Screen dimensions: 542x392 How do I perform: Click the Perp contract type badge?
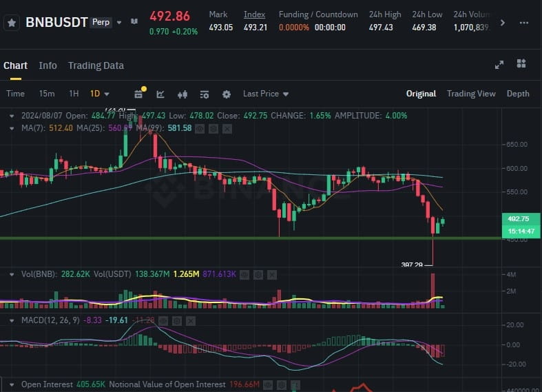(101, 22)
